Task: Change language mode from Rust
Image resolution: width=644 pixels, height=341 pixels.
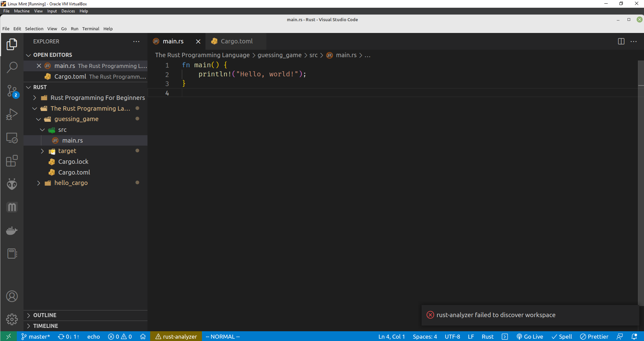Action: tap(487, 336)
